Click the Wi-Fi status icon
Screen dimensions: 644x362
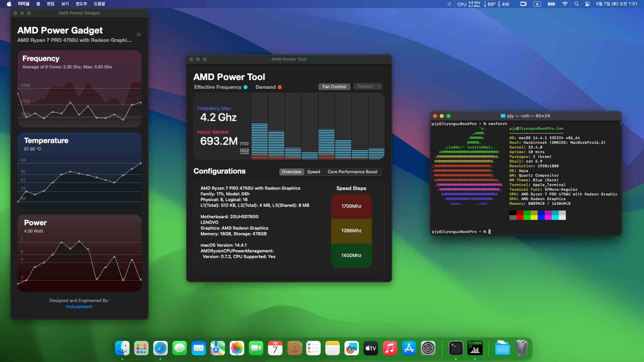(x=565, y=4)
